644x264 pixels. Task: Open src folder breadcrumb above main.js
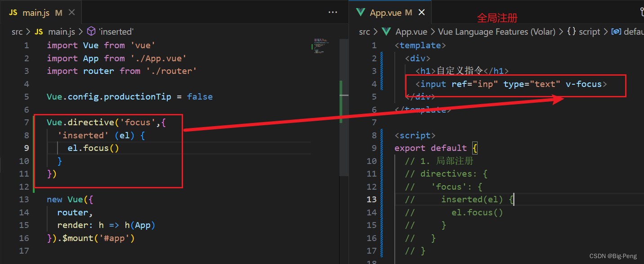[17, 32]
